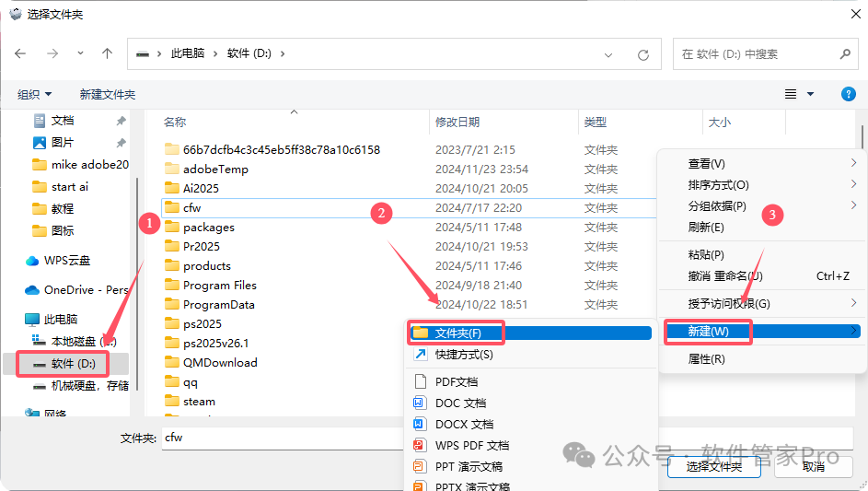Open 图标 folder in sidebar
Screen dimensions: 868x491
coord(53,230)
